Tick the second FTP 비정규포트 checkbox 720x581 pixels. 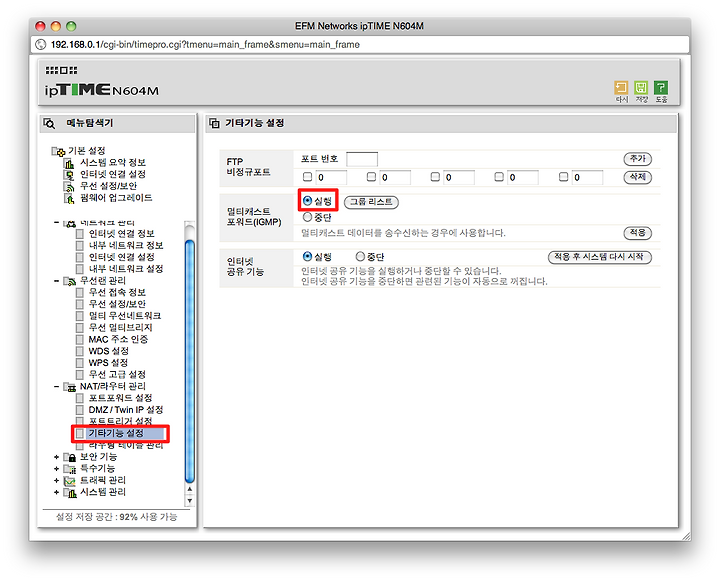(371, 177)
